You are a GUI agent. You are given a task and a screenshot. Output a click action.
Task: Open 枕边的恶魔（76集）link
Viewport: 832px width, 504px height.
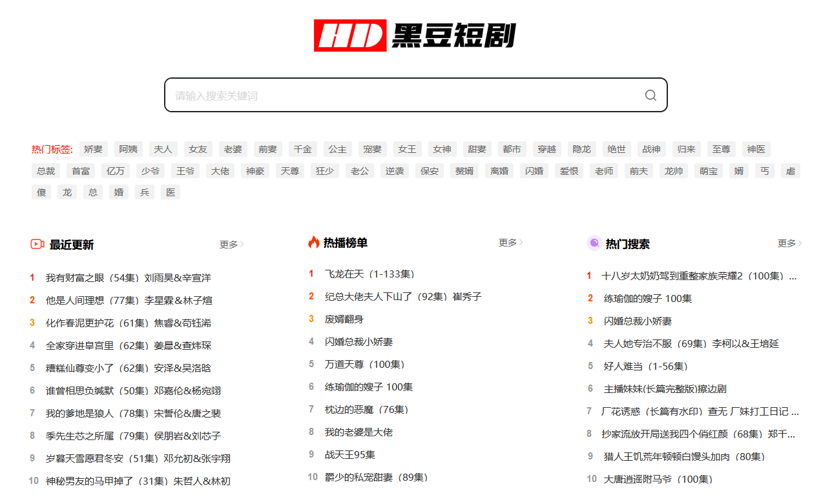pos(367,410)
